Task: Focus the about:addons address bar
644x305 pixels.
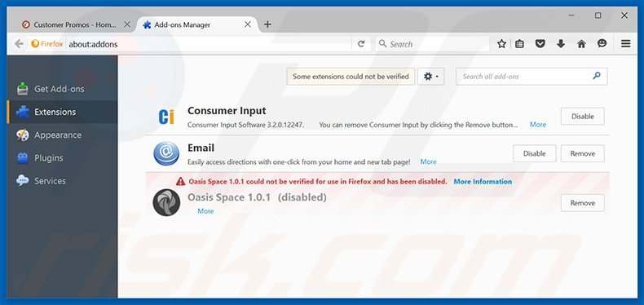Action: tap(209, 43)
